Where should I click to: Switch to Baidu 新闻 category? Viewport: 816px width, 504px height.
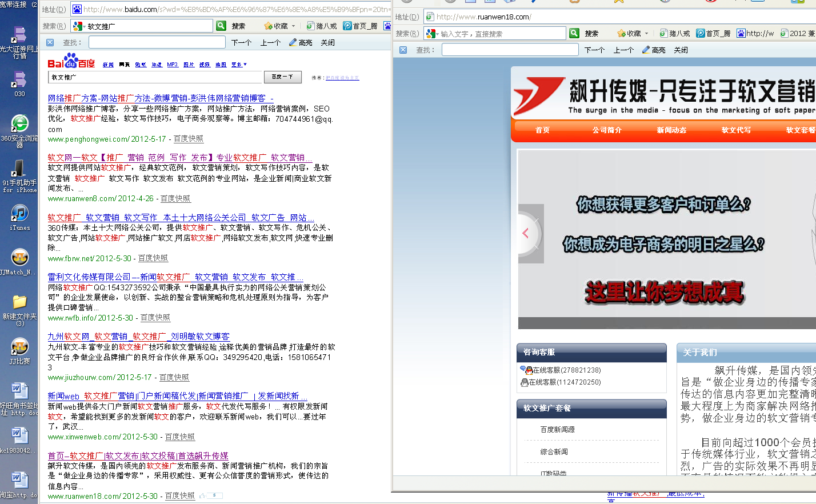pos(108,65)
